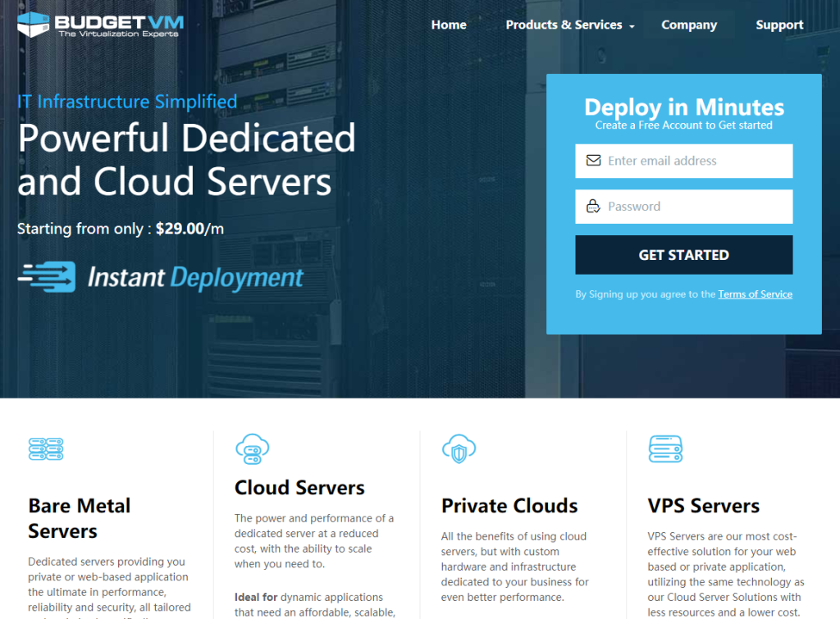This screenshot has width=840, height=619.
Task: Click the 'Deploy in Minutes' heading
Action: pyautogui.click(x=684, y=107)
